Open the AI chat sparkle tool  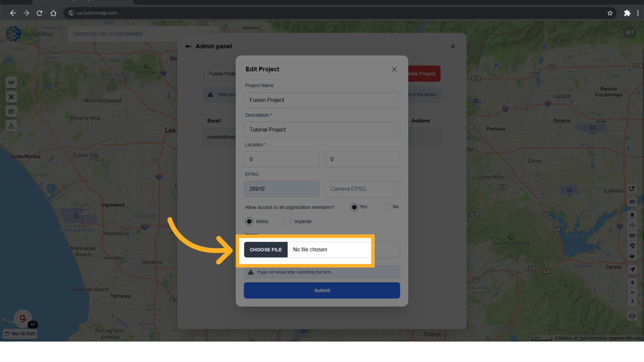coord(632,189)
